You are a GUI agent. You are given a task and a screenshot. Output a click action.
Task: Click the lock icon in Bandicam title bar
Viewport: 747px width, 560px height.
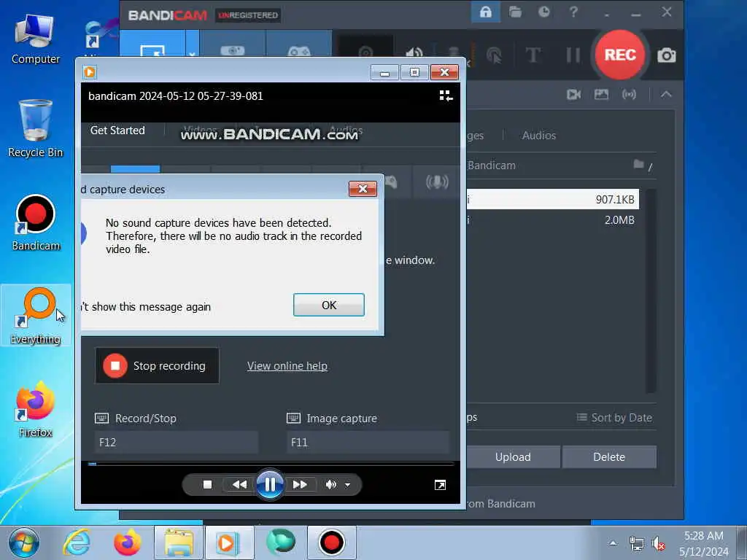click(x=485, y=12)
